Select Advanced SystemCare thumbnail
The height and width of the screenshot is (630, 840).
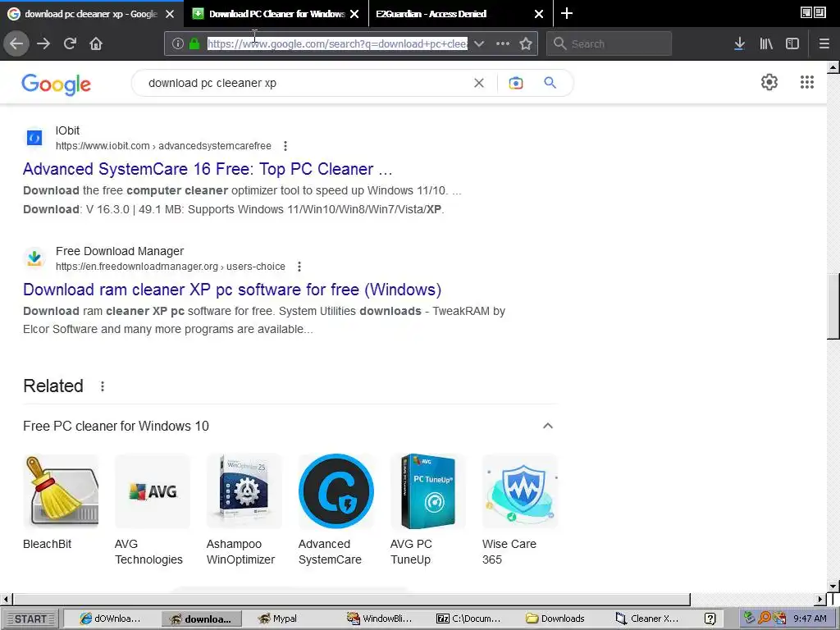(336, 491)
